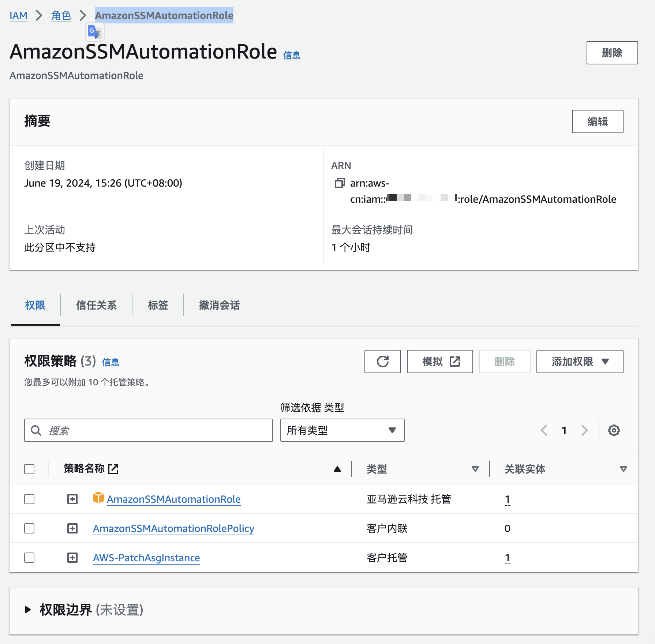Expand AmazonSSMAutomationRolePolicy policy details
Viewport: 655px width, 644px height.
pos(72,528)
